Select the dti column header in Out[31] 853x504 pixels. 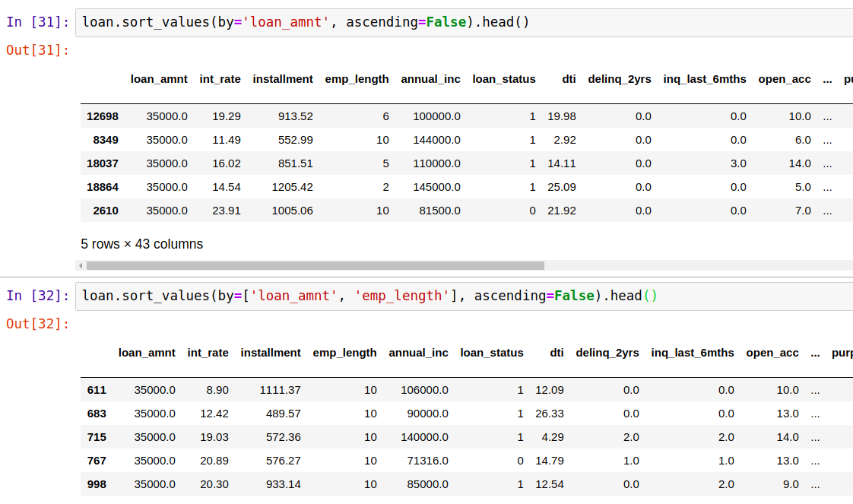(569, 79)
